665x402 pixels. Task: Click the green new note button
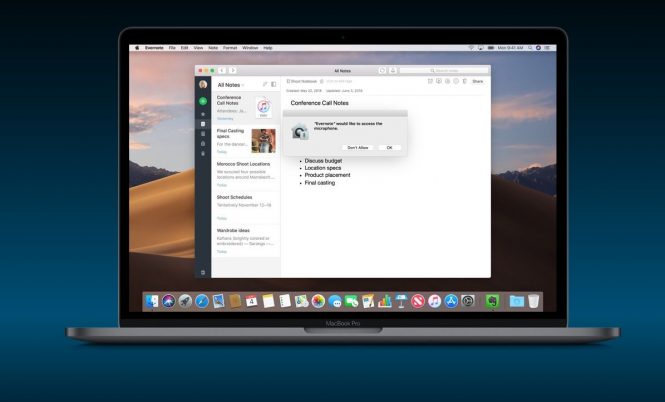204,101
